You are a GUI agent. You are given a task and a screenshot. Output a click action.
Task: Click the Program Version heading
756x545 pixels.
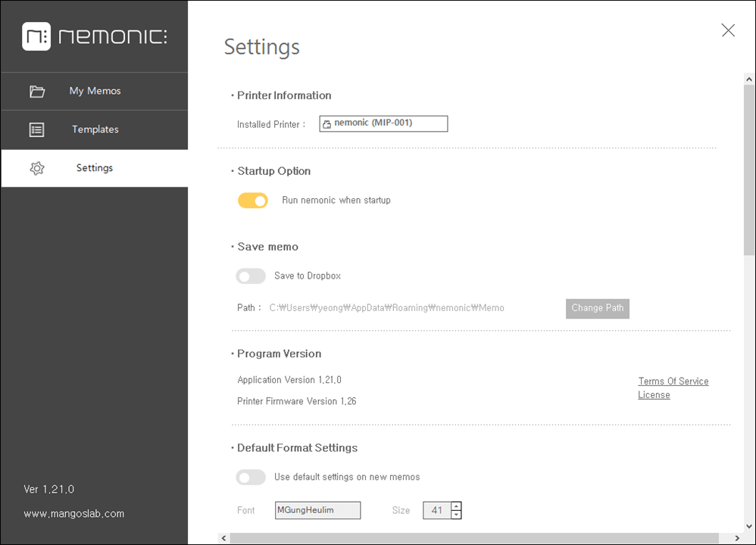click(280, 353)
